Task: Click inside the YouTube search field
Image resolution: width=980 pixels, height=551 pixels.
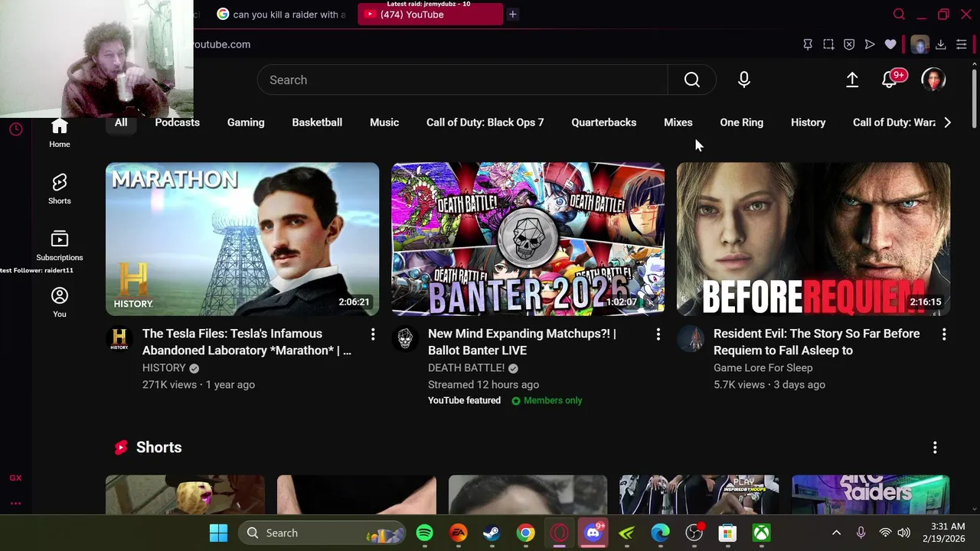Action: (x=462, y=80)
